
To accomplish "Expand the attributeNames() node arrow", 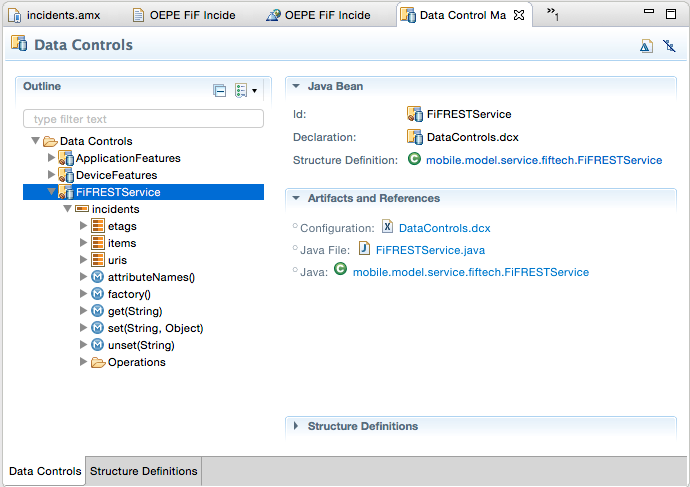I will (x=83, y=276).
